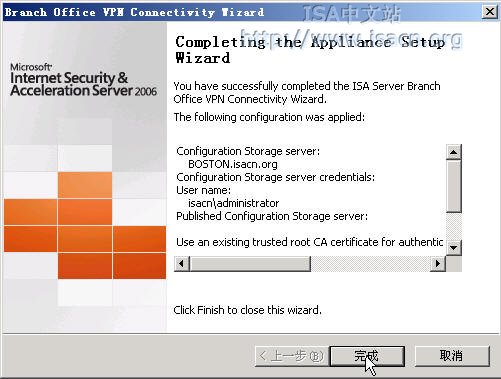Click the greyed-out 上一步 (Back) button
501x379 pixels.
292,356
